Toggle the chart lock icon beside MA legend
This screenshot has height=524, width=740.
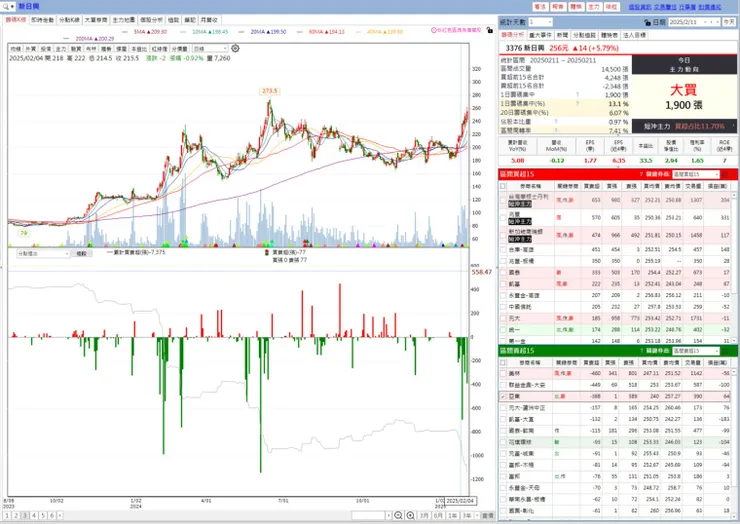489,31
